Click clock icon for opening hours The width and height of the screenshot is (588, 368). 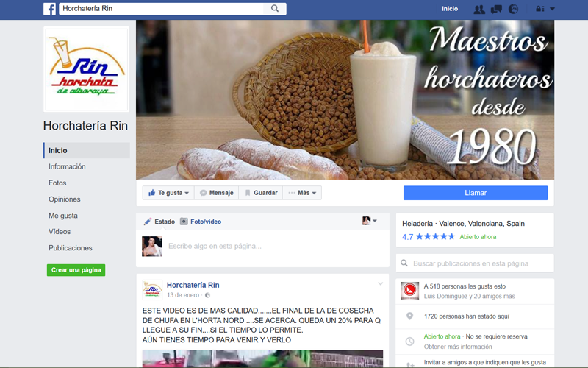pyautogui.click(x=410, y=342)
